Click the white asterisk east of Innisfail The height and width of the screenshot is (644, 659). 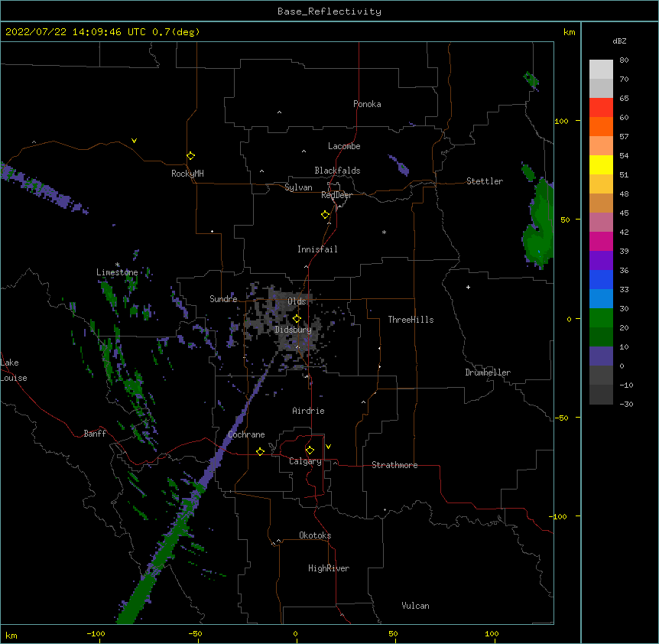[x=384, y=232]
